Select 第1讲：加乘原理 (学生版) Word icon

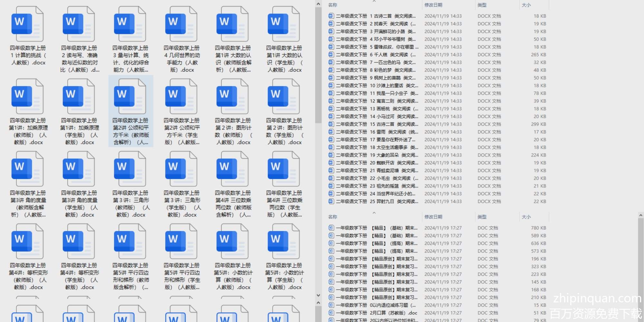click(x=79, y=97)
